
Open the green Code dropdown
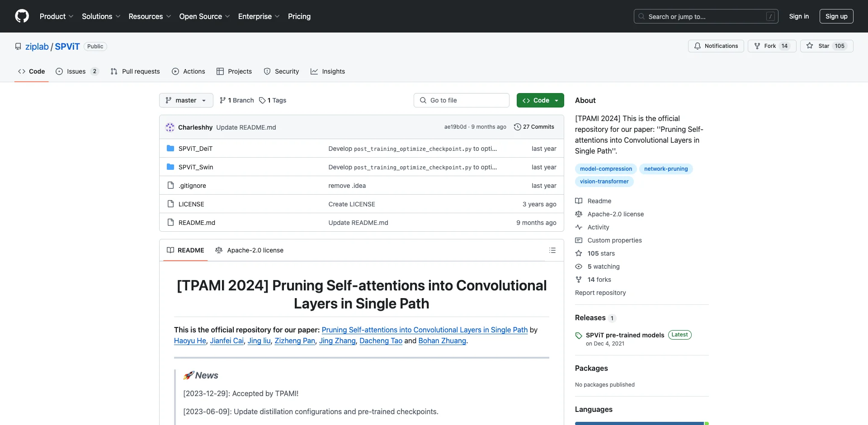(x=540, y=100)
